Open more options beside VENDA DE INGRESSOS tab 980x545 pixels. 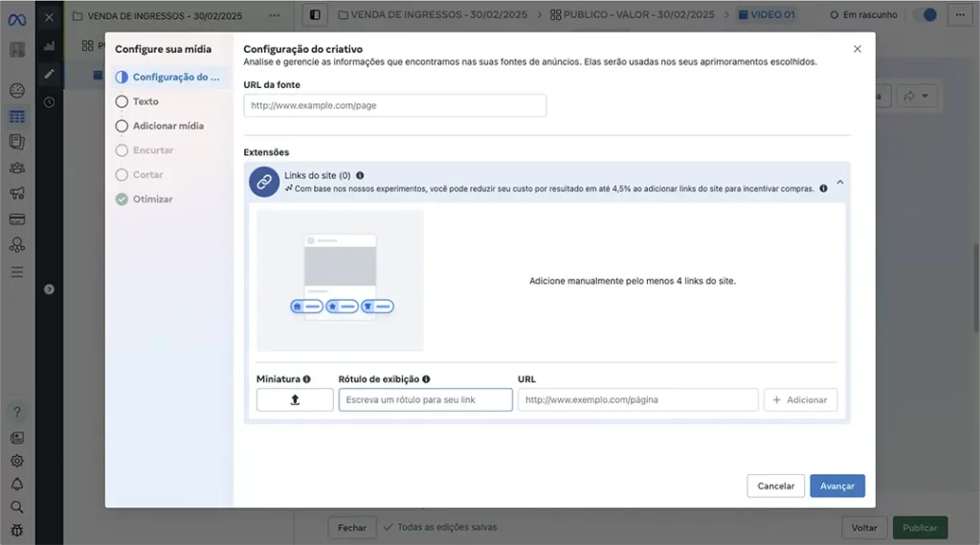tap(275, 15)
